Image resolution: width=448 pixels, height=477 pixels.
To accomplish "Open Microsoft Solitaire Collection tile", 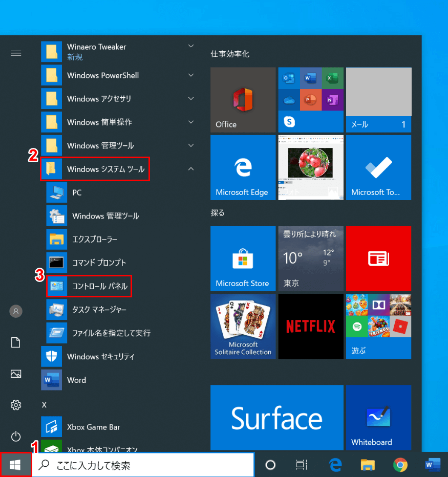I will coord(243,327).
